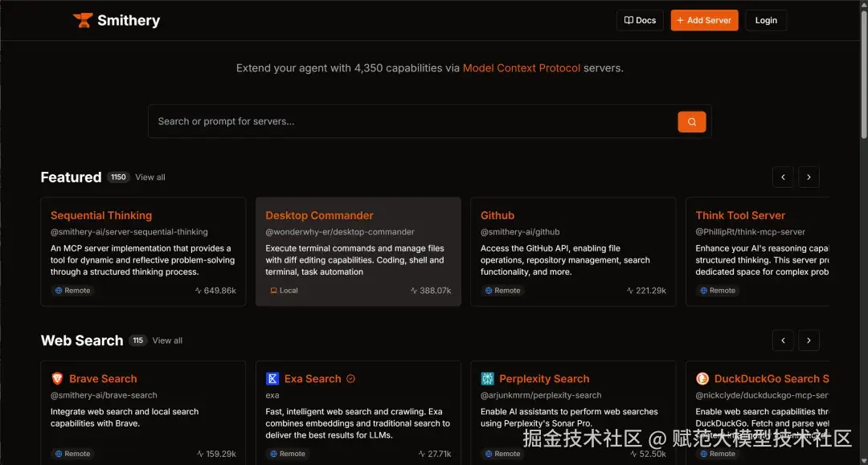Click Remote globe icon on Perplexity Search
The image size is (868, 465).
(x=489, y=454)
